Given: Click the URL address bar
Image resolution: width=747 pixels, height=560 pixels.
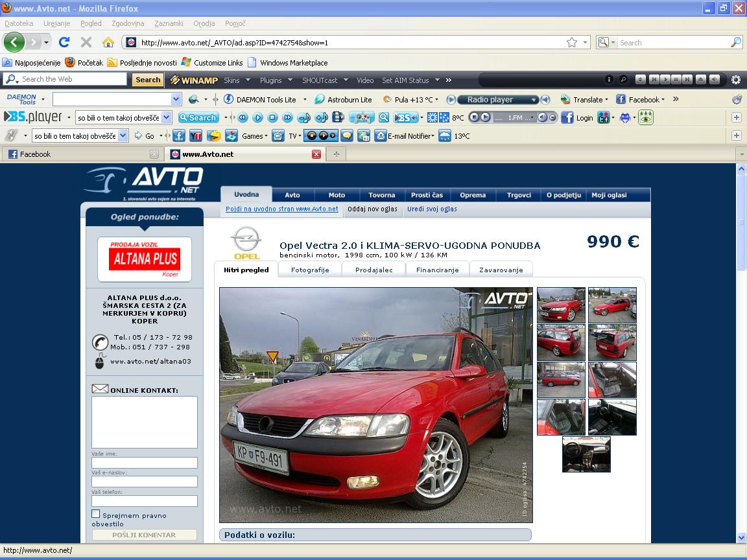Looking at the screenshot, I should (353, 42).
